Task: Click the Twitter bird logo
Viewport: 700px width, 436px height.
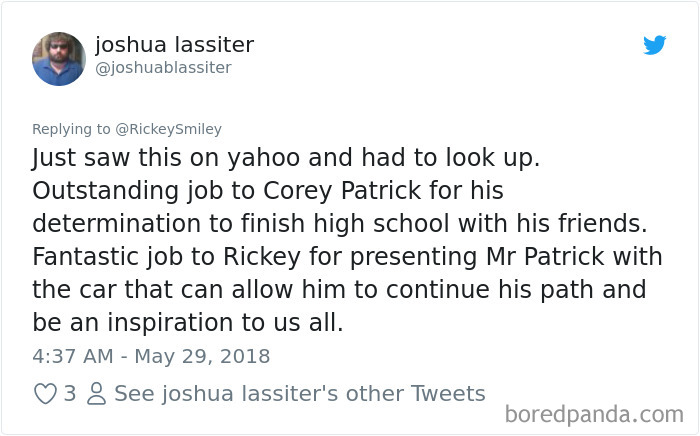Action: coord(654,45)
